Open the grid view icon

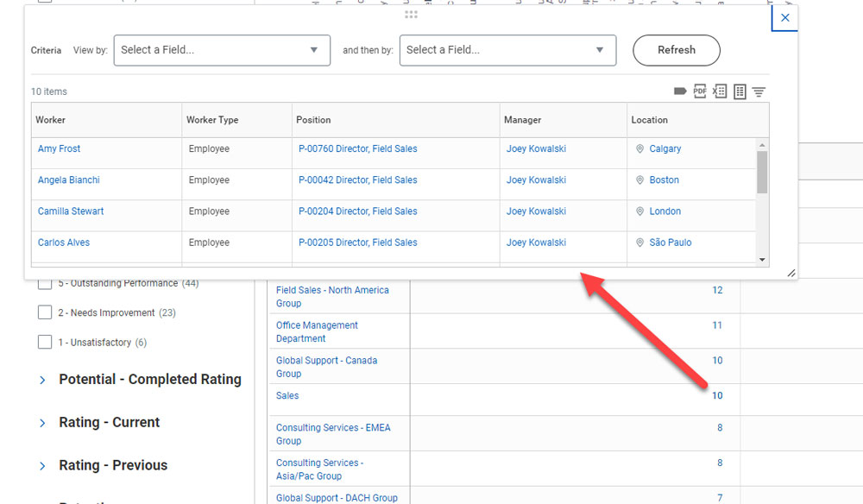coord(740,91)
